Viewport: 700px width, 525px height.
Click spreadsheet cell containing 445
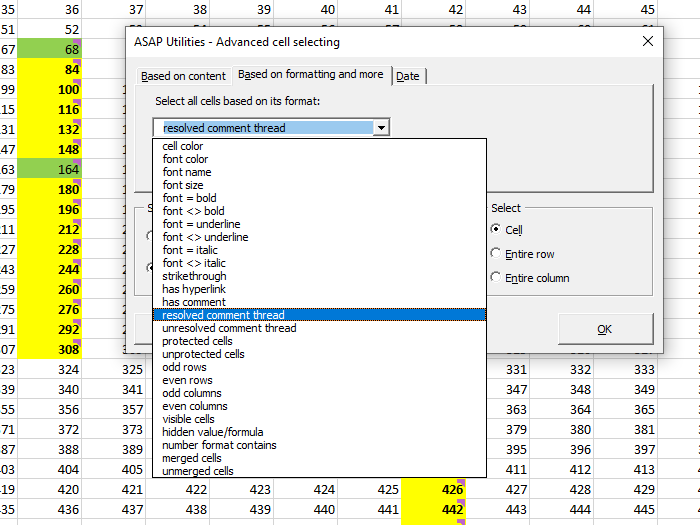coord(625,509)
